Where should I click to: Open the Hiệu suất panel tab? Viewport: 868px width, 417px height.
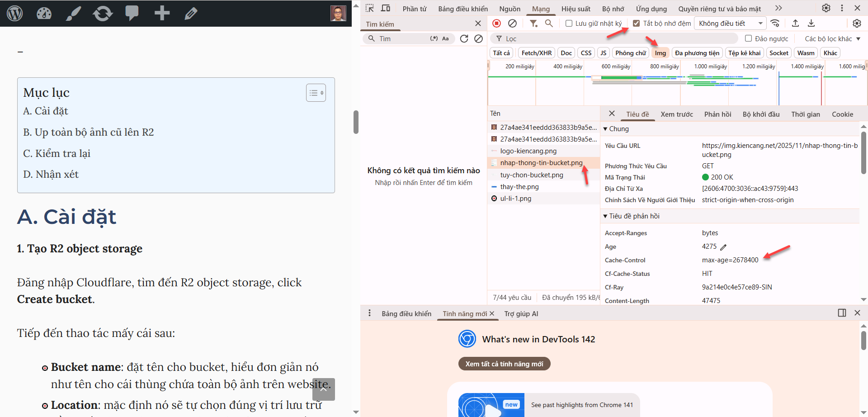pyautogui.click(x=576, y=9)
